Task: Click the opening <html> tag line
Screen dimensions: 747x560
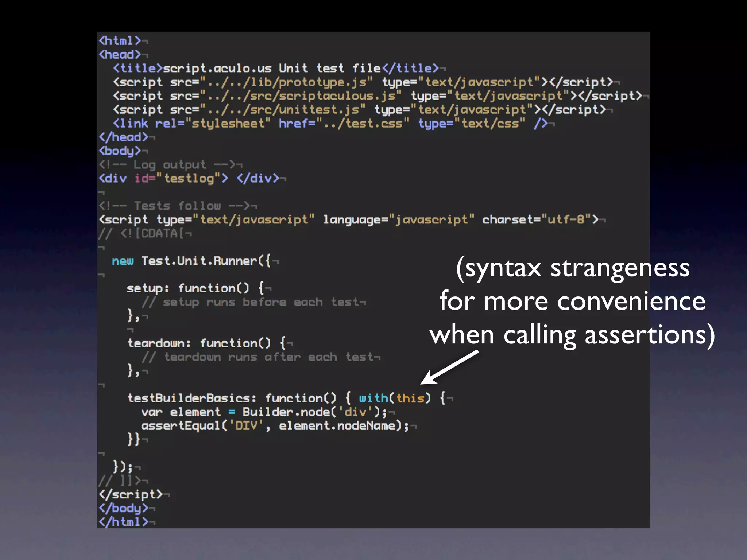Action: 120,40
